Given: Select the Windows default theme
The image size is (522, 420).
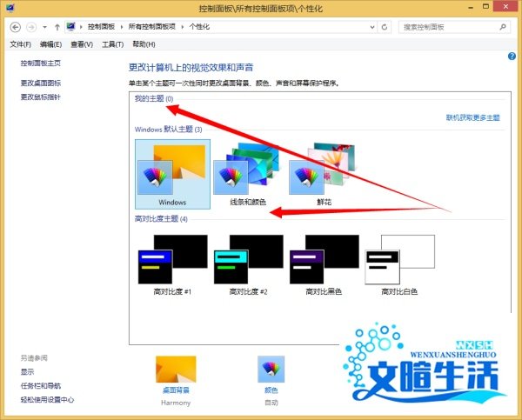Looking at the screenshot, I should [x=172, y=174].
